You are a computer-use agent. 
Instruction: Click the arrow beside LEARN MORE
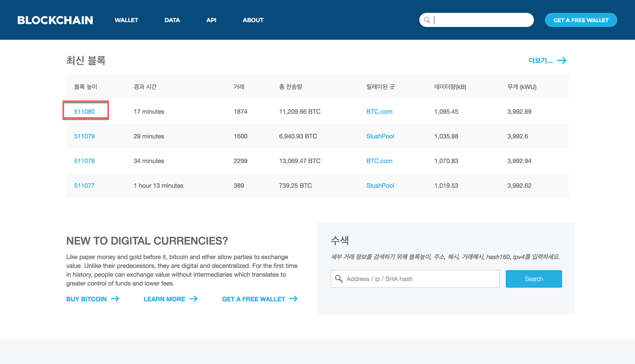(x=194, y=299)
